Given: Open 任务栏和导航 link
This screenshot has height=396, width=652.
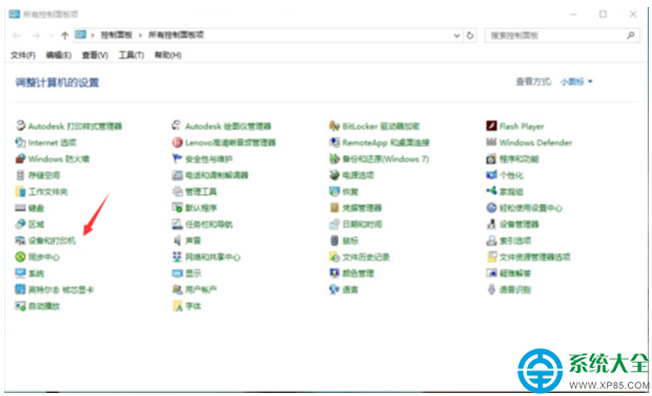Looking at the screenshot, I should [209, 224].
